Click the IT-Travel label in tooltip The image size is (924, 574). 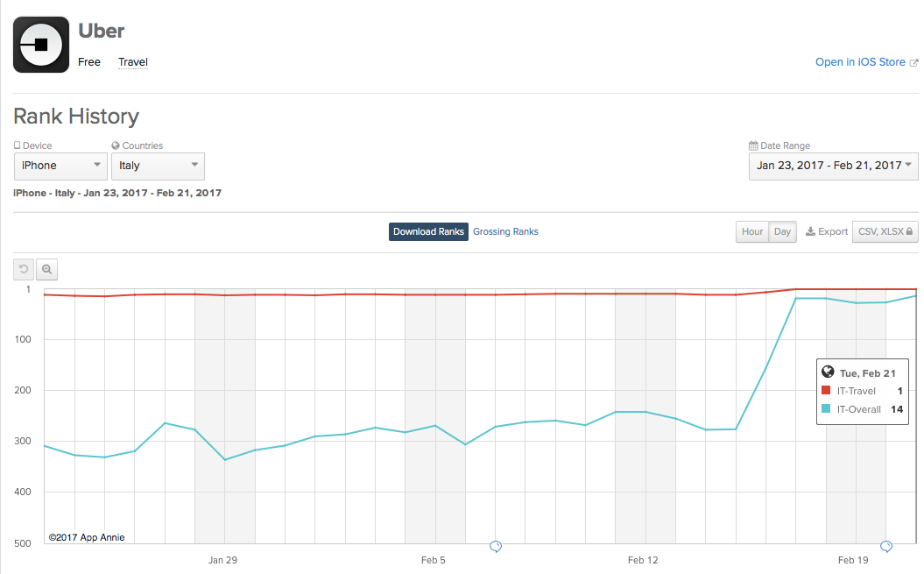857,391
